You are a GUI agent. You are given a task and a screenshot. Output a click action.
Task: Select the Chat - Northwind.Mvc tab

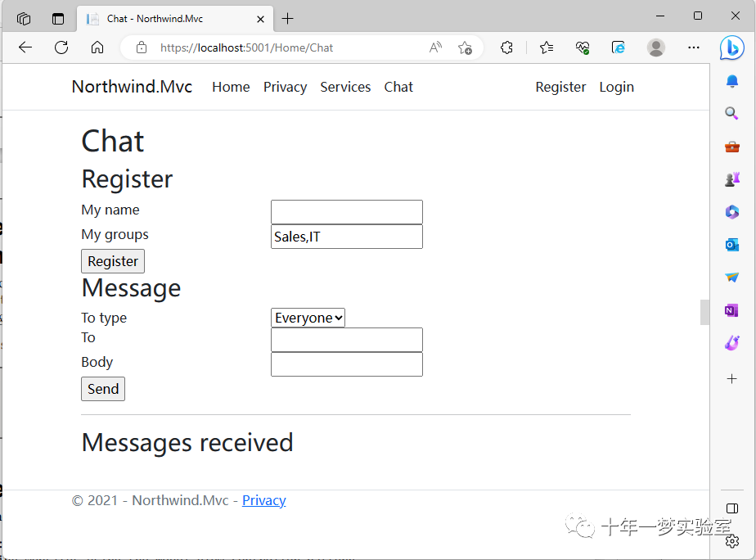[x=175, y=19]
